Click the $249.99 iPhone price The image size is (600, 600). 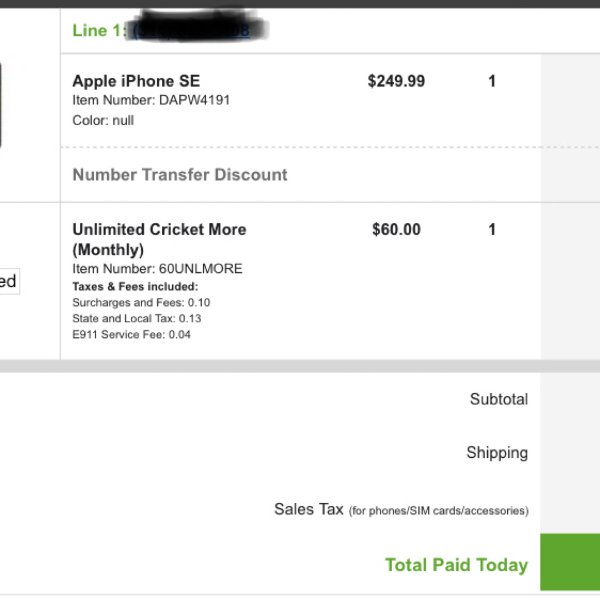(x=396, y=81)
